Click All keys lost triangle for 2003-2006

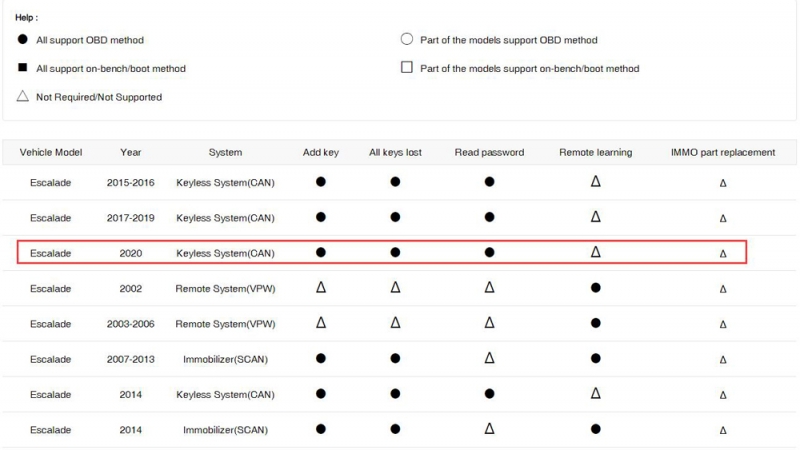coord(395,322)
